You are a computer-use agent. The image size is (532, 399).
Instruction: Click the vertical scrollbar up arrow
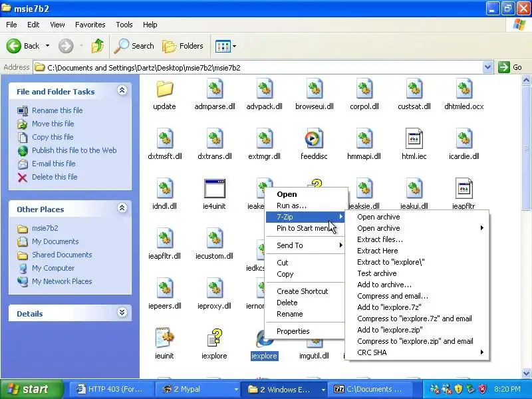(x=526, y=80)
